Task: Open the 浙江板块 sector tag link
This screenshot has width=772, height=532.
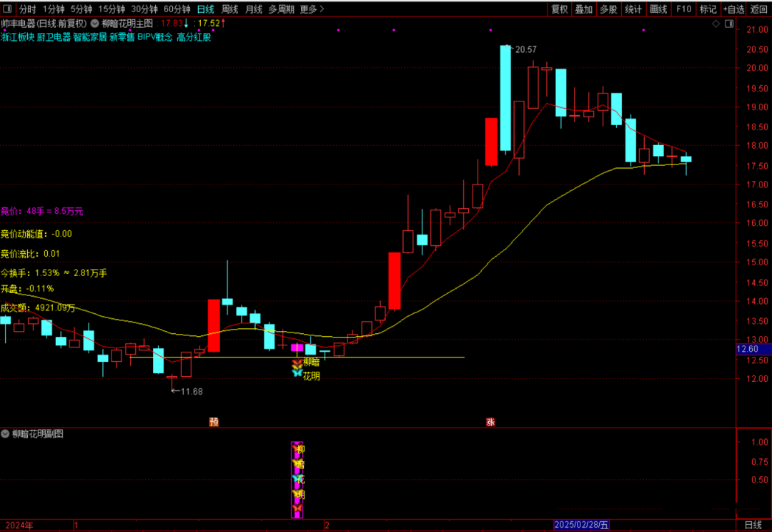Action: pyautogui.click(x=18, y=37)
